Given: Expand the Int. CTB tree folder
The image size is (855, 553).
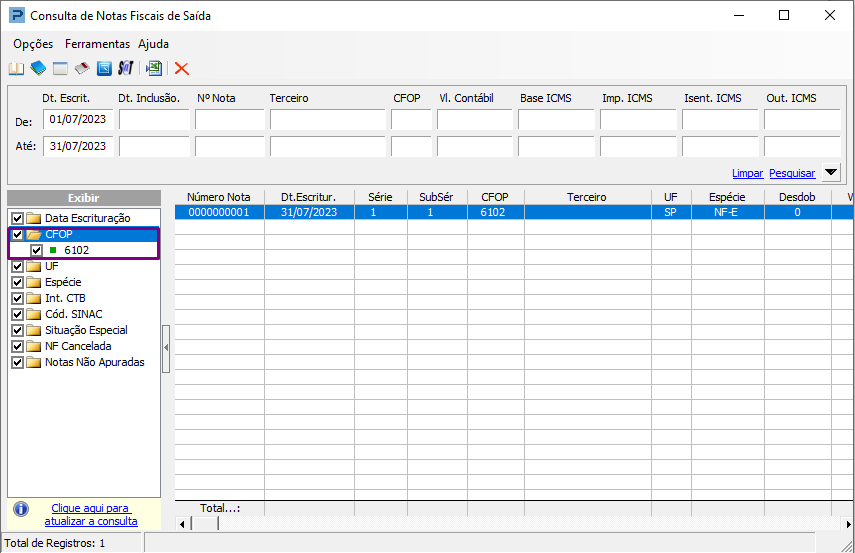Looking at the screenshot, I should [x=34, y=298].
